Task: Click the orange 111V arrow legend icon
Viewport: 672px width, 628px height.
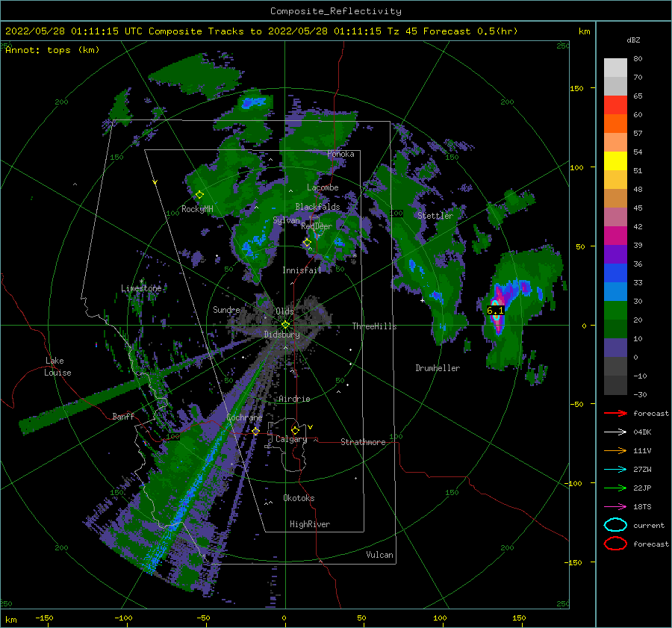Action: [615, 450]
